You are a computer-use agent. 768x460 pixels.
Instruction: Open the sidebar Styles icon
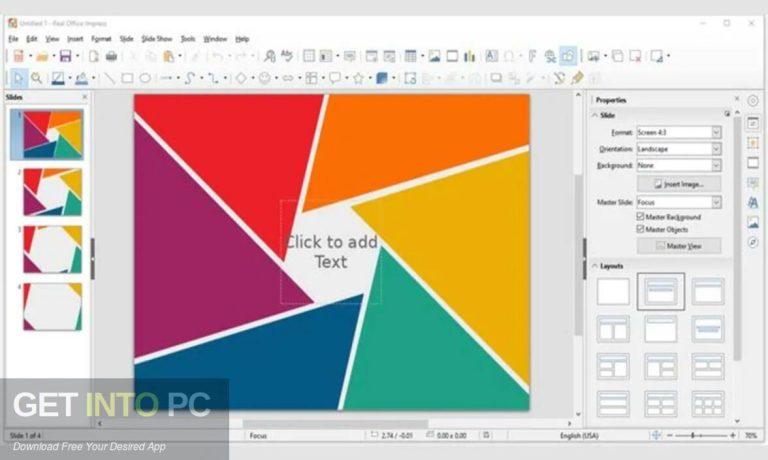[x=753, y=202]
